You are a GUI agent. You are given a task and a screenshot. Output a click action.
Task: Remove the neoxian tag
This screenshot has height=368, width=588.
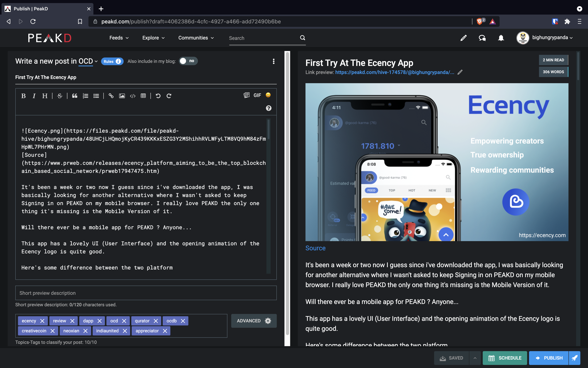tap(85, 331)
